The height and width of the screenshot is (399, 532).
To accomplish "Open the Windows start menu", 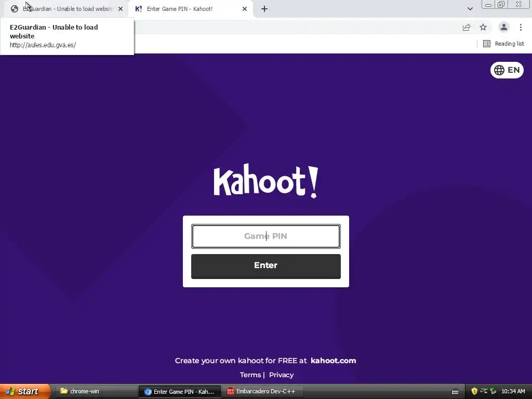I will point(25,392).
